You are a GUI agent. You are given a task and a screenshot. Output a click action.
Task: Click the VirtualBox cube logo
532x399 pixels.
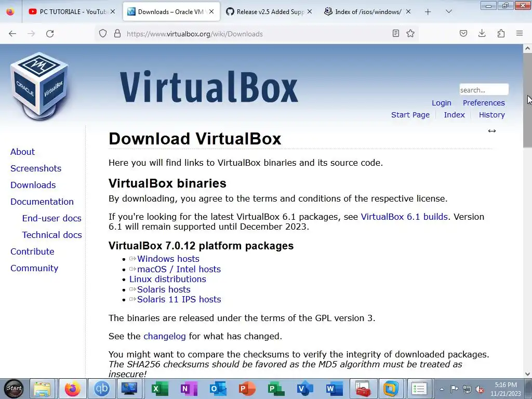click(x=39, y=86)
